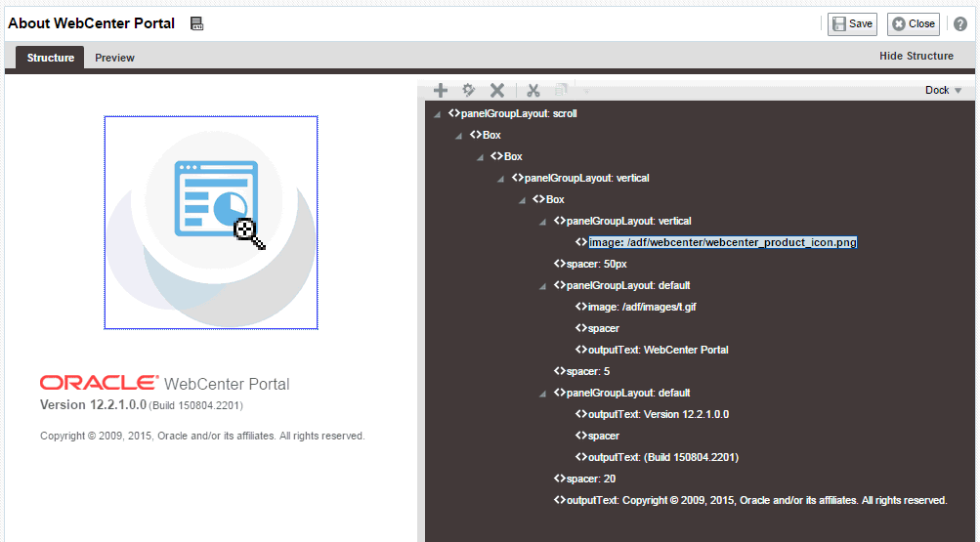
Task: Select outputText: (Build 150804.2201) node
Action: point(663,457)
